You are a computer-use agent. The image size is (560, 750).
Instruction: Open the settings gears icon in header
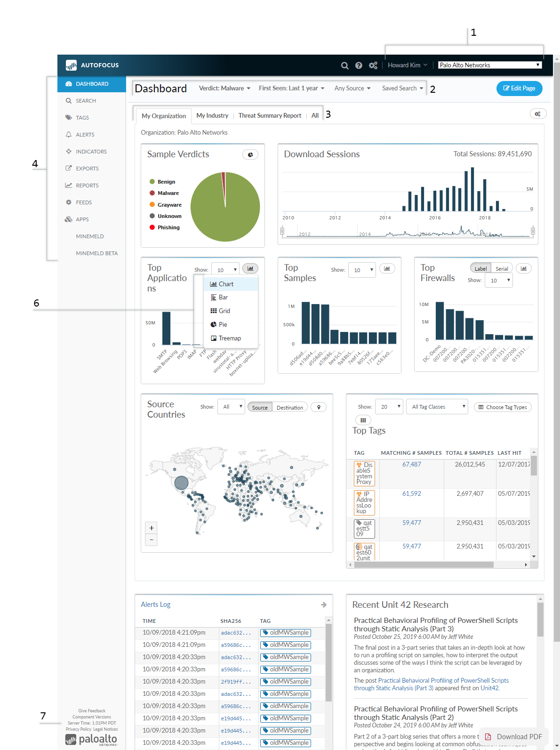pyautogui.click(x=373, y=65)
